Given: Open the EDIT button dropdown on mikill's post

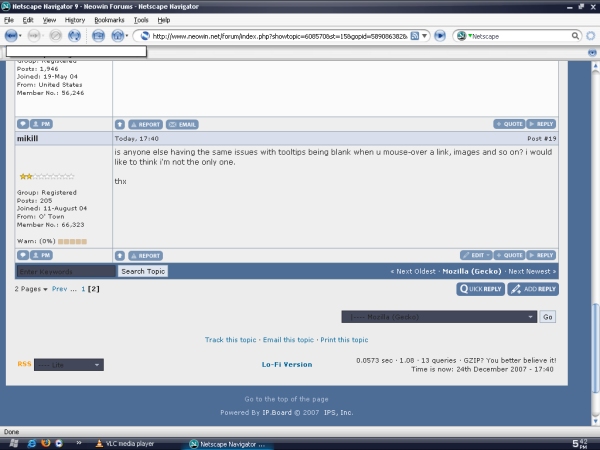Looking at the screenshot, I should pyautogui.click(x=488, y=255).
